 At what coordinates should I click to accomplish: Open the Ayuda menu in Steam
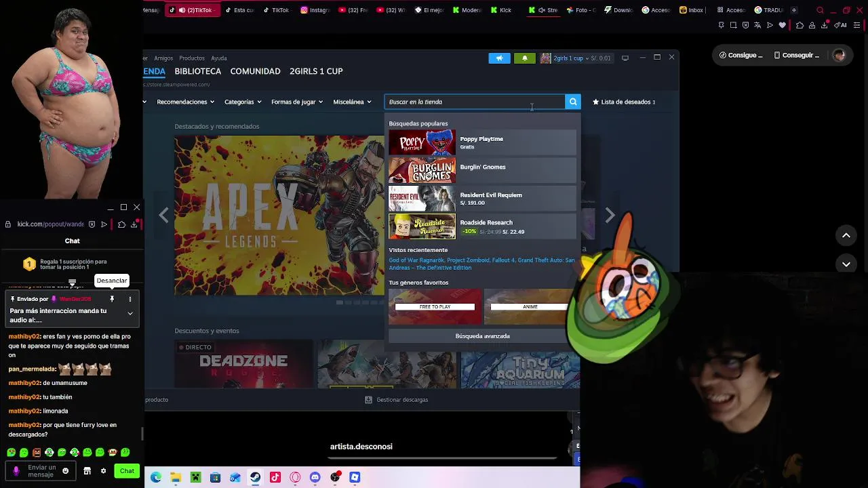coord(218,58)
